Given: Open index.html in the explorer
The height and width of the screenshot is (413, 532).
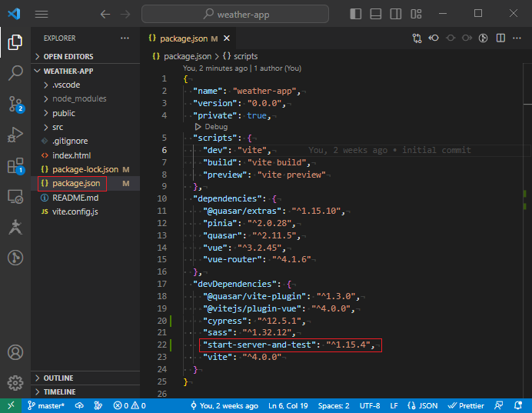Looking at the screenshot, I should pyautogui.click(x=85, y=155).
